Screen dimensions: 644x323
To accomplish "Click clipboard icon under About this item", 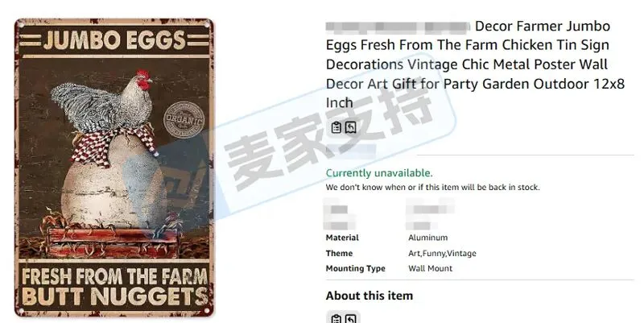I will pos(336,319).
